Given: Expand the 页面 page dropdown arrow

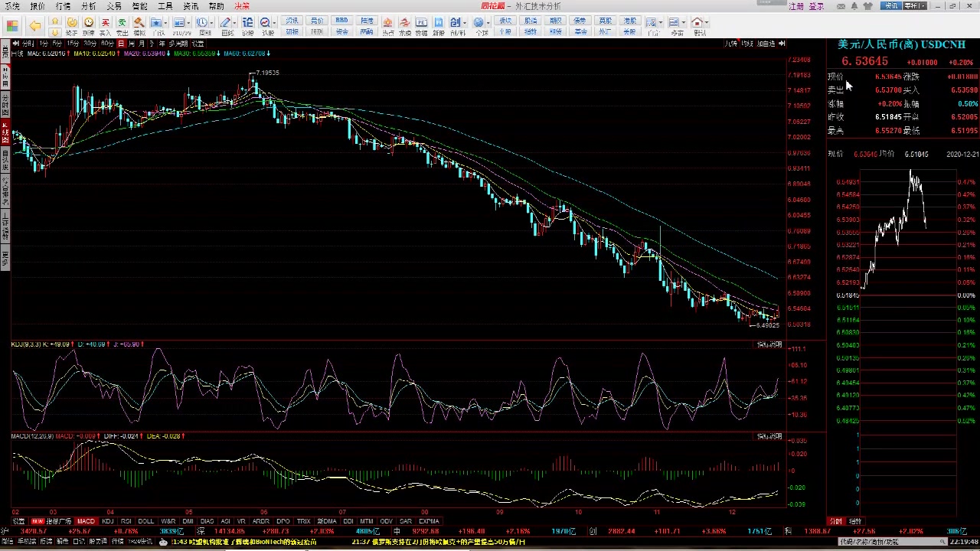Looking at the screenshot, I should (684, 23).
